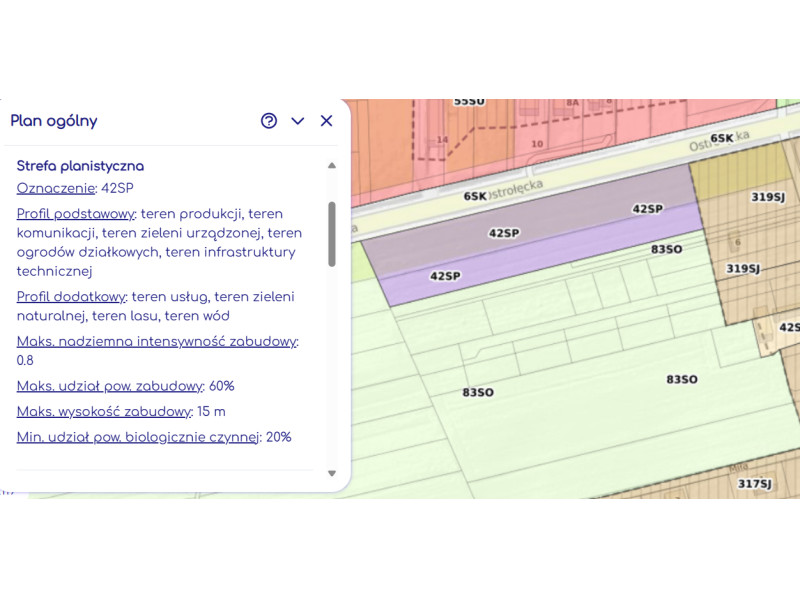
Task: Click the "15 m" height value
Action: point(211,412)
